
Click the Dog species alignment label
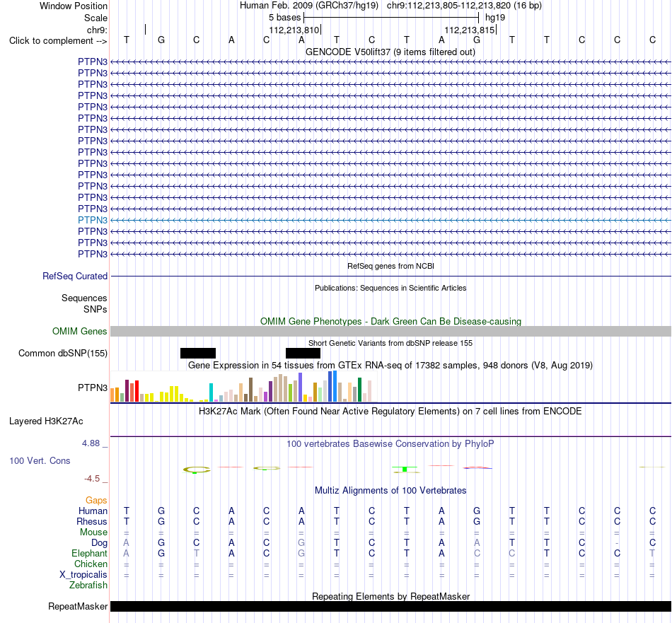tap(99, 543)
